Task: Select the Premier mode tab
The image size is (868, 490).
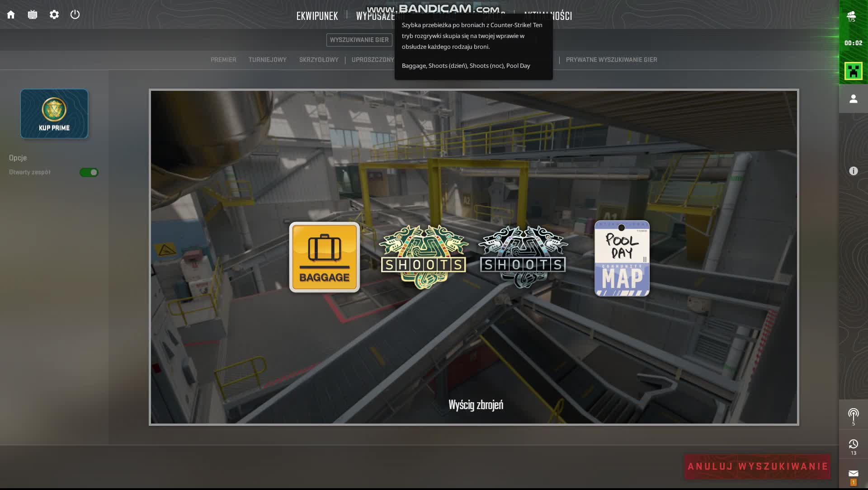Action: tap(223, 60)
